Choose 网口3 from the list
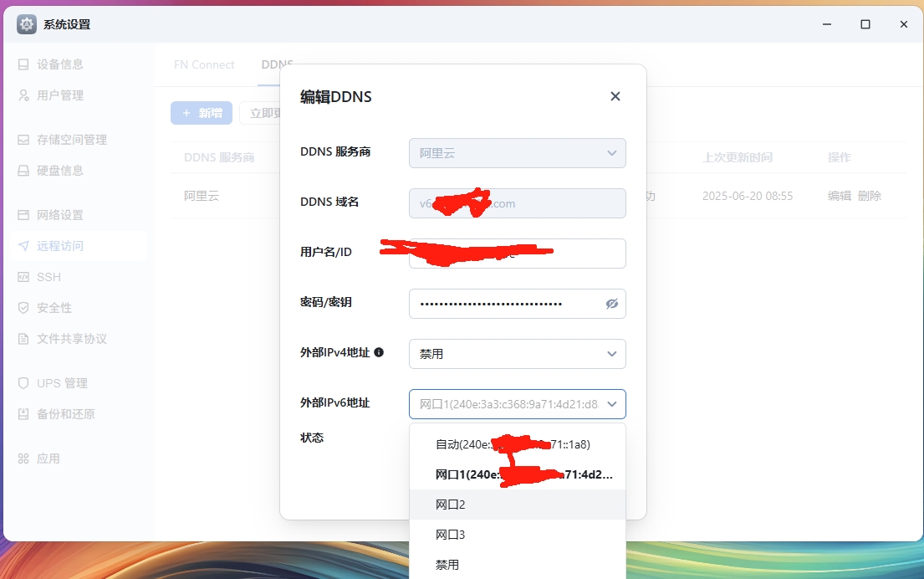Viewport: 924px width, 579px height. pyautogui.click(x=518, y=535)
